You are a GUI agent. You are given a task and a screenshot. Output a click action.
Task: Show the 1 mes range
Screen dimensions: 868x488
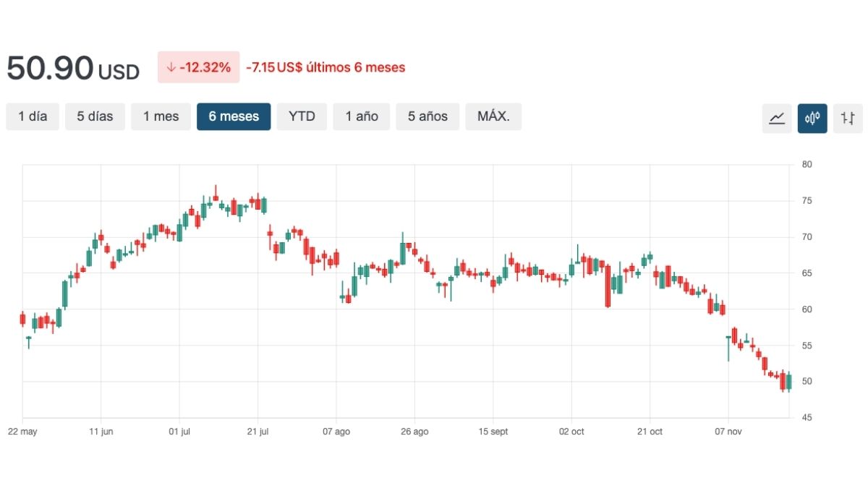[x=161, y=116]
